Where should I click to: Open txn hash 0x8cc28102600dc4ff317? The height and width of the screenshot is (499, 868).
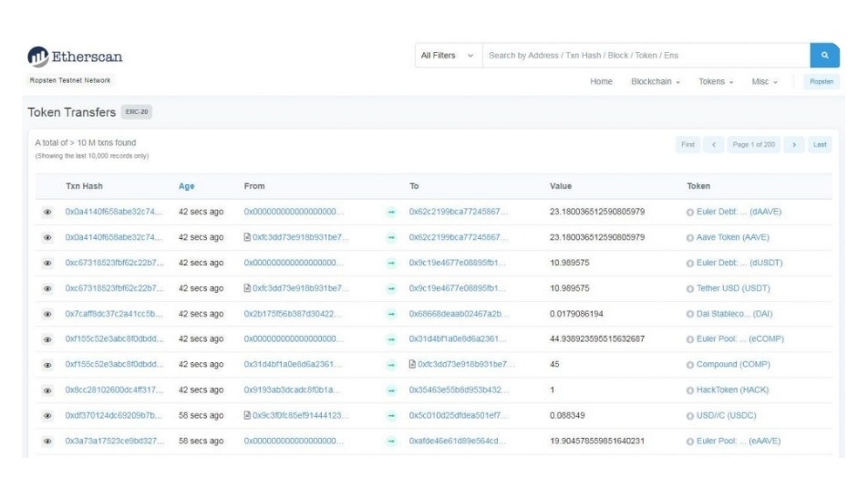[114, 390]
